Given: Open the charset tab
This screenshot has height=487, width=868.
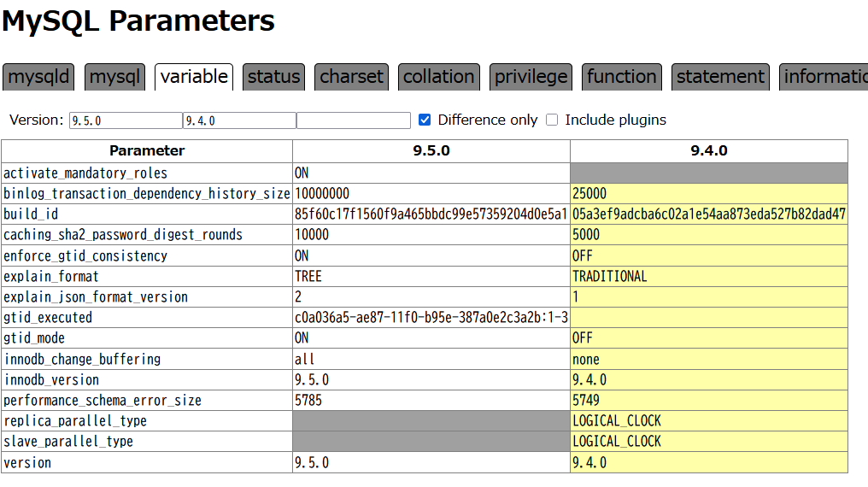Looking at the screenshot, I should [x=351, y=76].
